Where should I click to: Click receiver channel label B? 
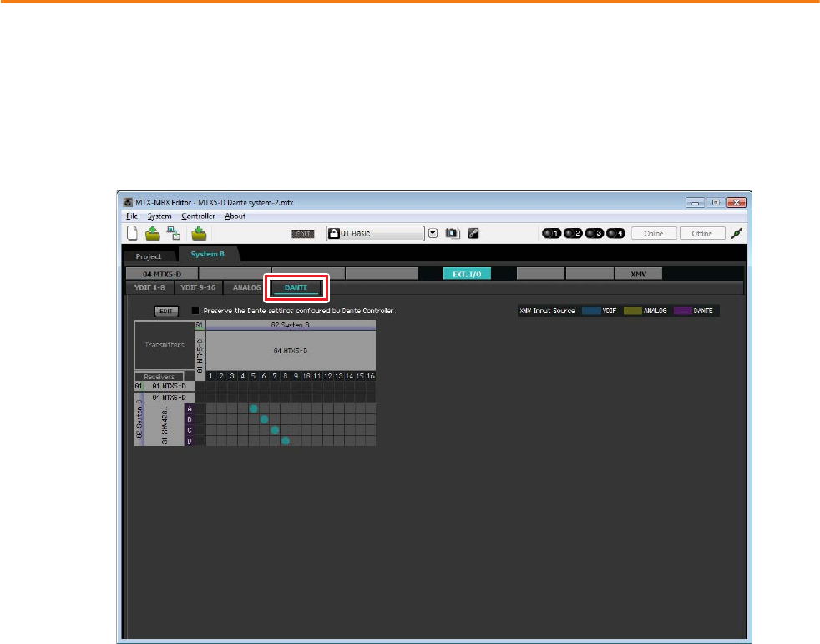click(190, 419)
